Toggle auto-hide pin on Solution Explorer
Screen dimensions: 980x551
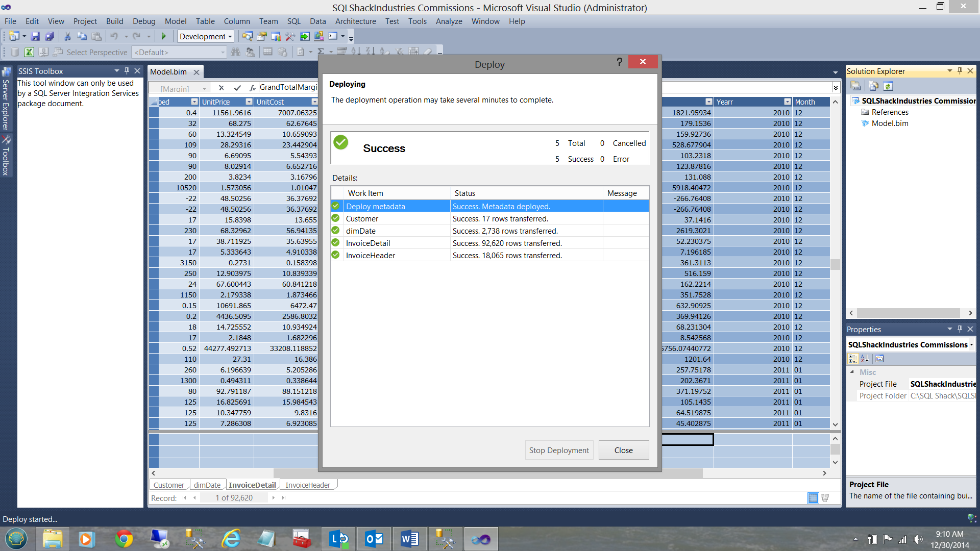point(960,71)
